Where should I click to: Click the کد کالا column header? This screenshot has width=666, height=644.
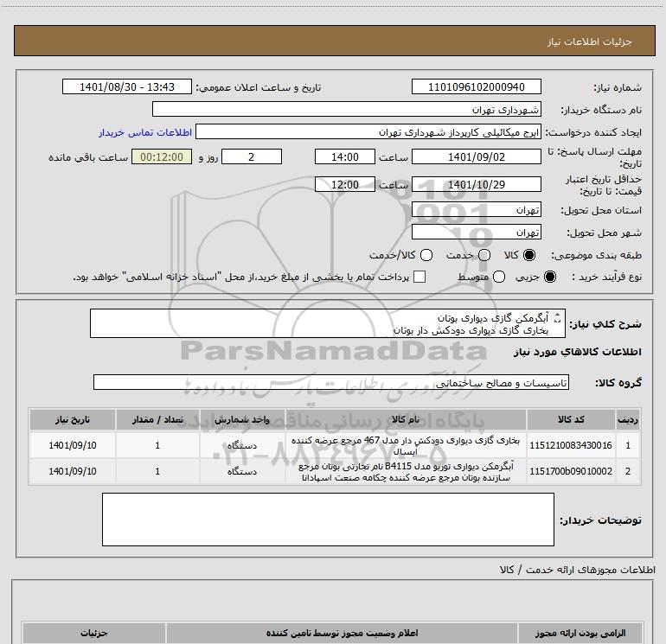[x=571, y=419]
